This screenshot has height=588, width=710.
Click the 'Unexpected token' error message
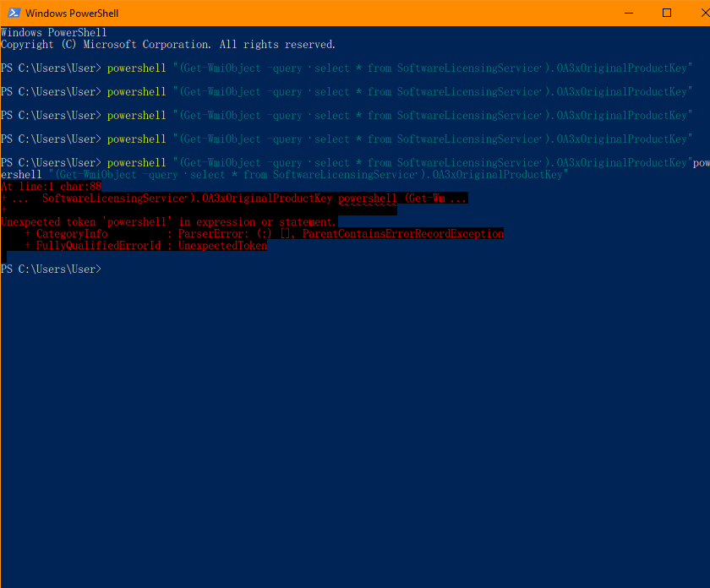click(168, 222)
